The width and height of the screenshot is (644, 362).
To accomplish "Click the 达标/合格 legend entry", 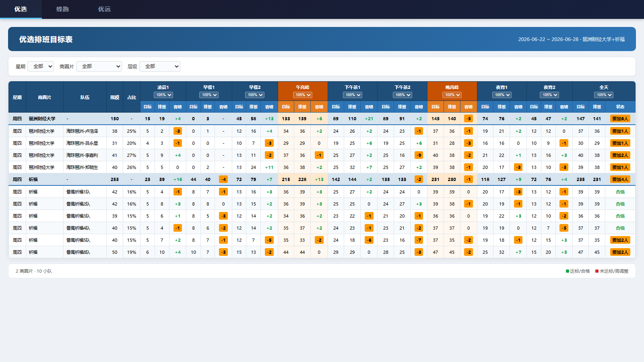I will coord(578,271).
